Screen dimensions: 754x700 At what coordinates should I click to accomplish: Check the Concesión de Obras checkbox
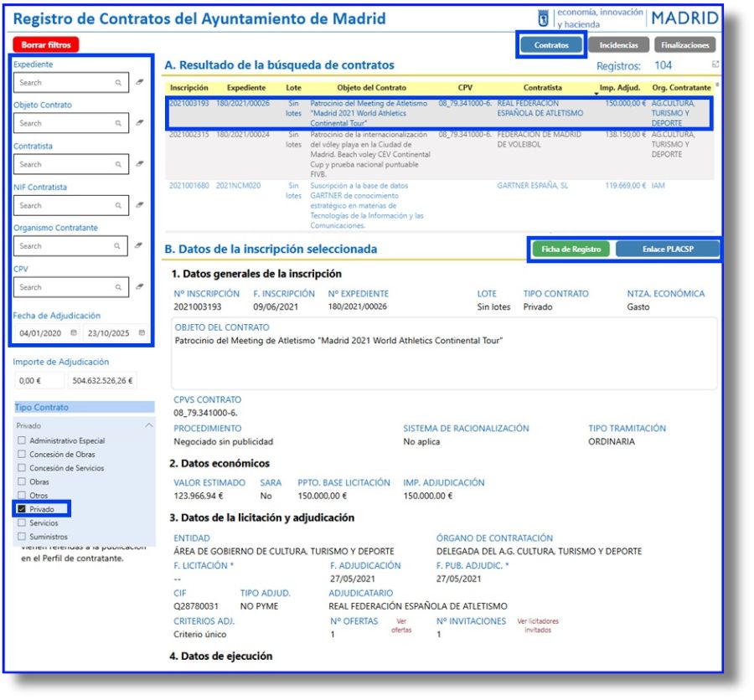coord(22,455)
